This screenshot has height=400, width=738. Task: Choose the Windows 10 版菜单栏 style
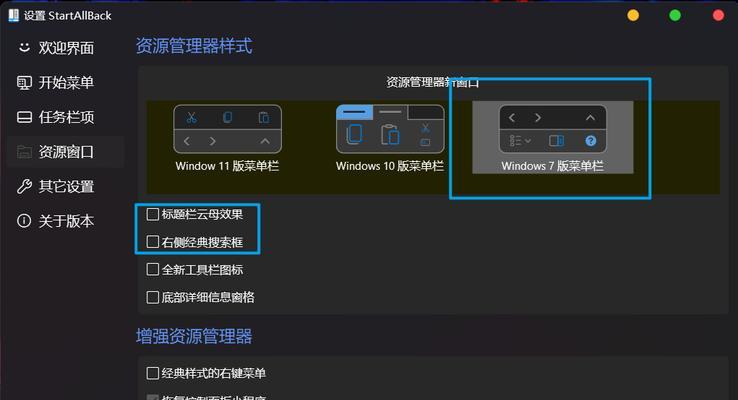pos(390,138)
